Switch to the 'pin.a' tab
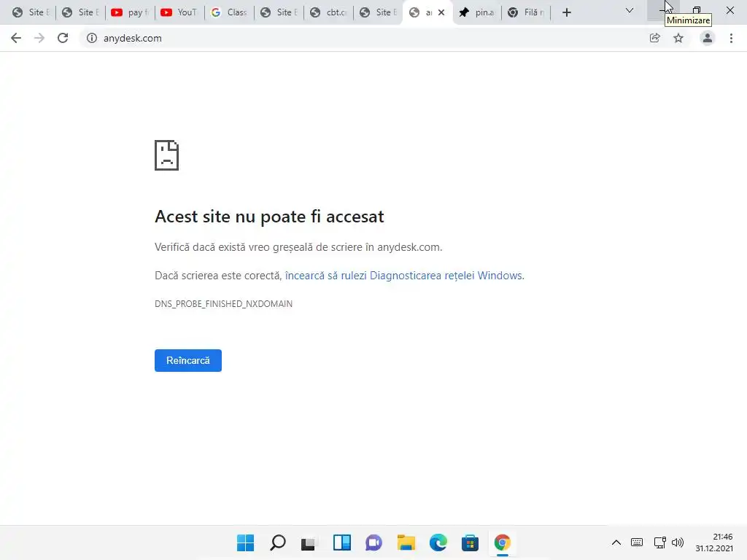The image size is (747, 560). pos(476,12)
